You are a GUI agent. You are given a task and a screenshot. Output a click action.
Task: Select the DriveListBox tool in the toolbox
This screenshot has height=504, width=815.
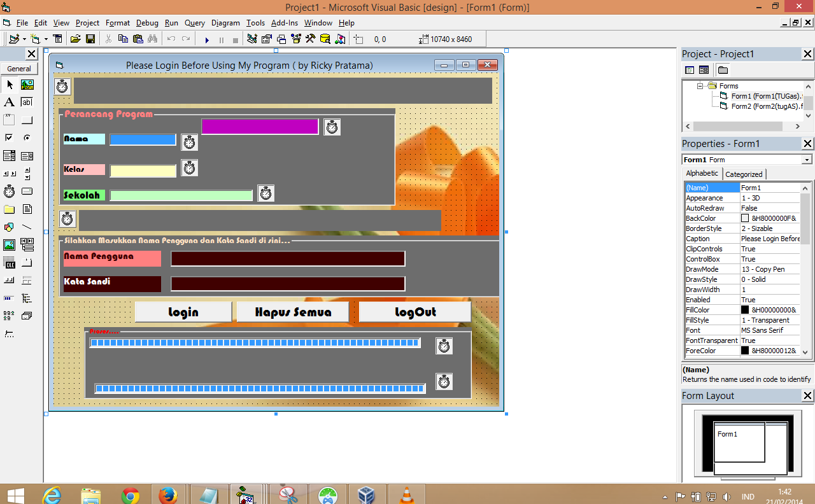(27, 191)
